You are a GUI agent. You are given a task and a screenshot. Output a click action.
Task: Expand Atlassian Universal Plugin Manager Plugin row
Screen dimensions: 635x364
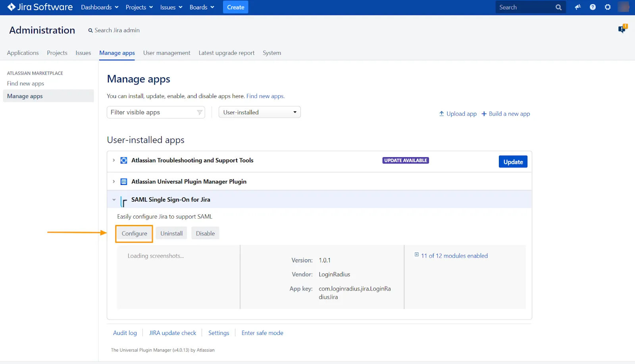point(114,182)
